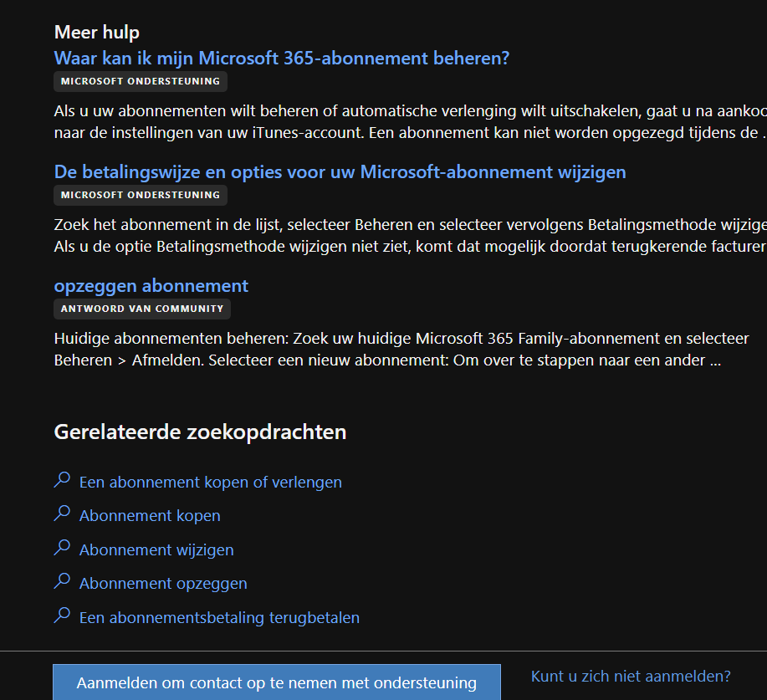
Task: Click 'Aanmelden om contact op te nemen met ondersteuning' button
Action: (x=277, y=682)
